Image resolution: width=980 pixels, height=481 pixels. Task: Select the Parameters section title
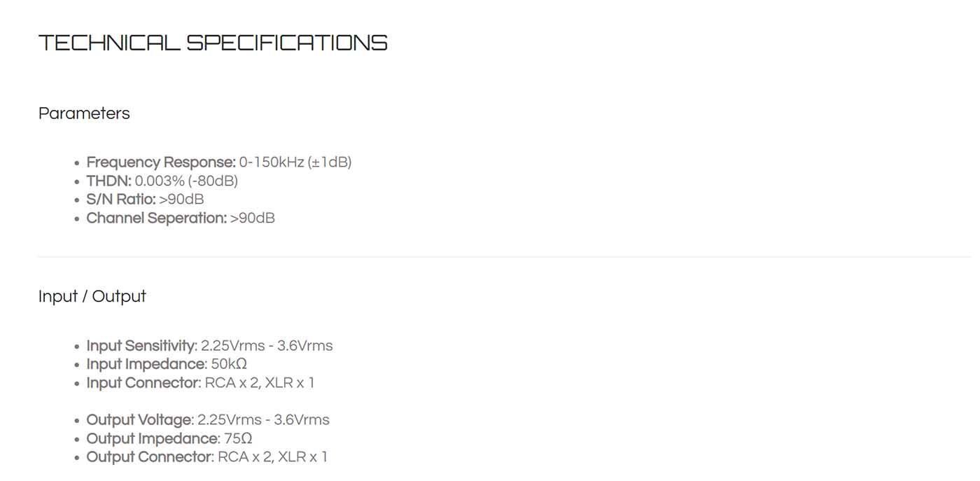click(x=84, y=113)
